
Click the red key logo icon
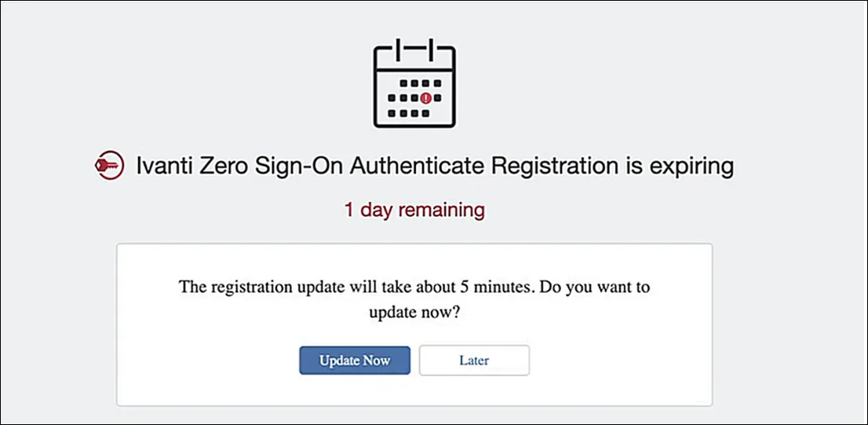110,165
